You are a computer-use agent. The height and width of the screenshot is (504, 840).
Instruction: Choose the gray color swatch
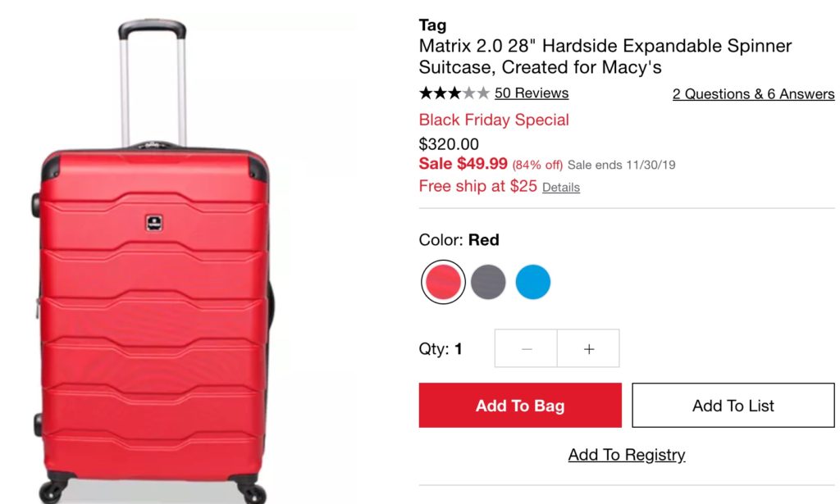pos(488,282)
